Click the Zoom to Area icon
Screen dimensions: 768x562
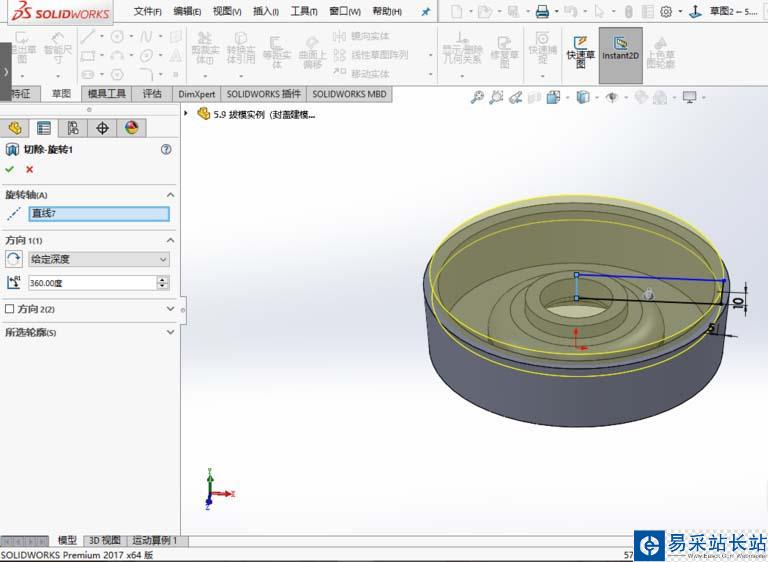496,98
